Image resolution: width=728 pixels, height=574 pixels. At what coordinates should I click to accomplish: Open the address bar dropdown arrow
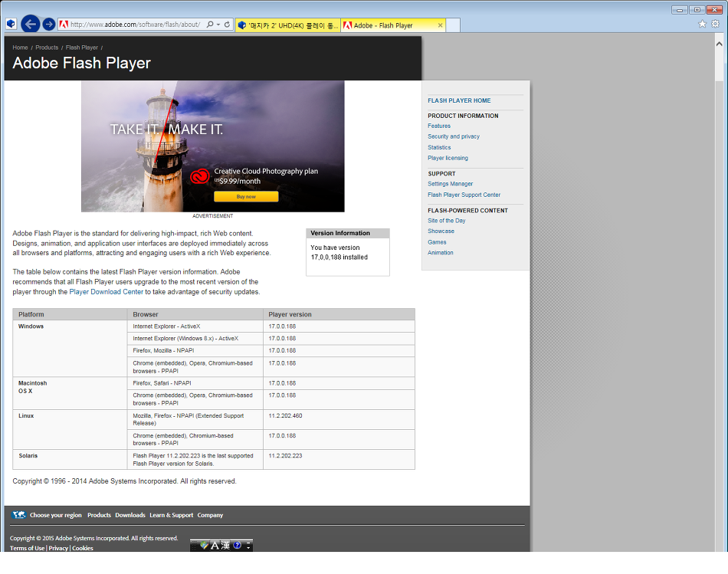tap(218, 25)
